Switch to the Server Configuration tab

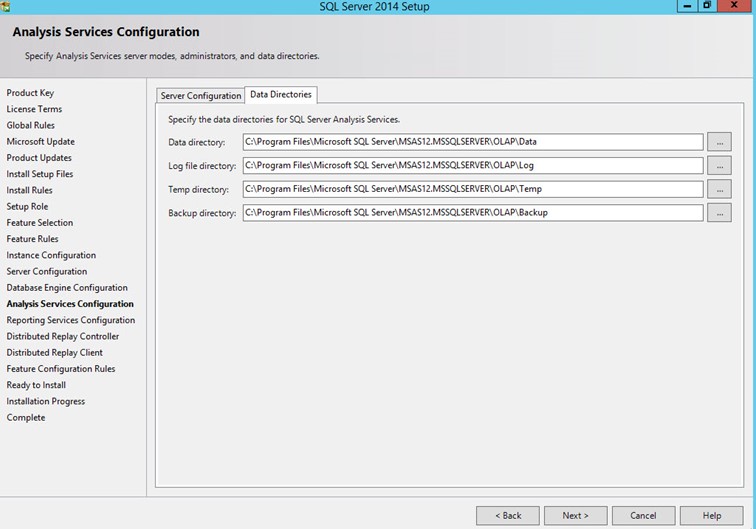pyautogui.click(x=201, y=96)
